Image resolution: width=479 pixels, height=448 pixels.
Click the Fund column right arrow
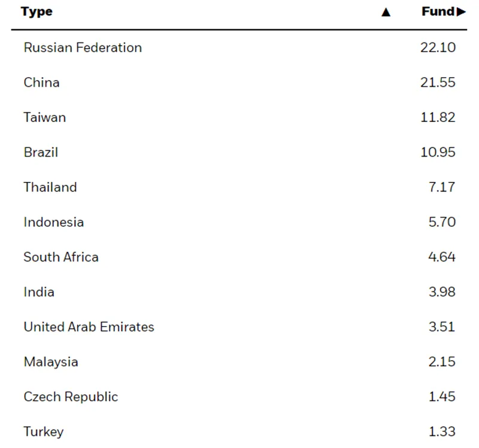coord(461,12)
